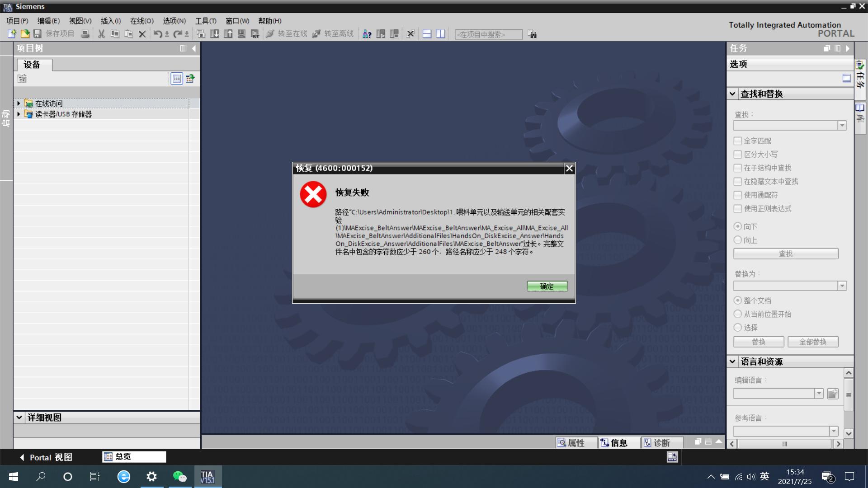Click the download to device icon
868x488 pixels.
(x=215, y=34)
